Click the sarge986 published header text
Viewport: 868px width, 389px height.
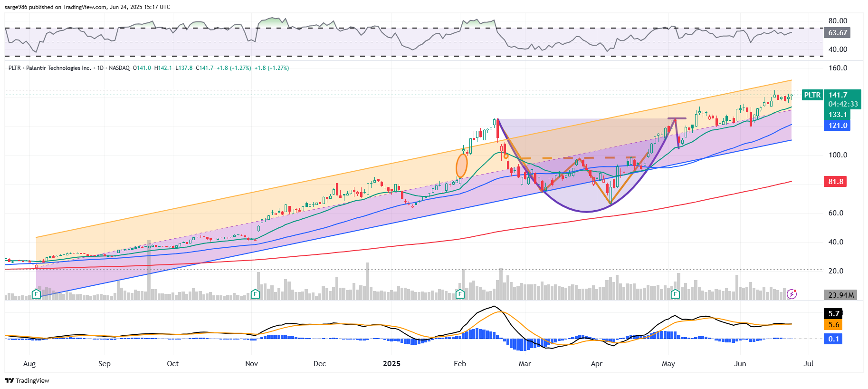[x=87, y=7]
